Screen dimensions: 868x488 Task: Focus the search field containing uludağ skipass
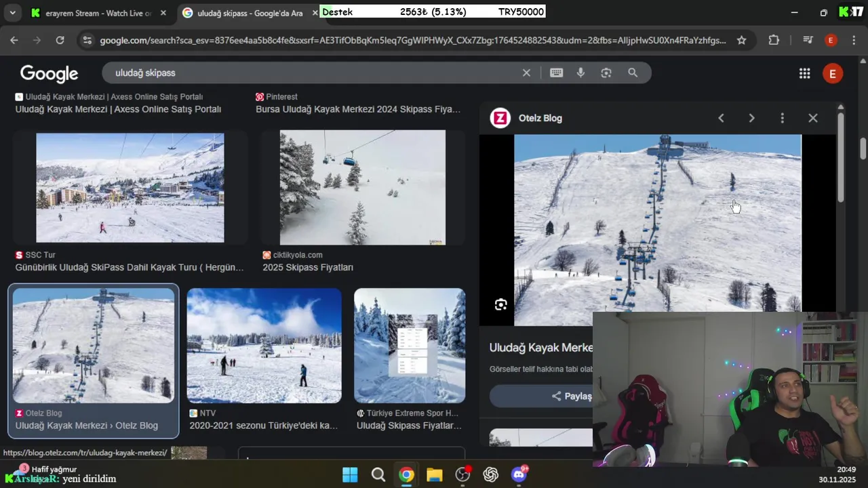pos(312,73)
